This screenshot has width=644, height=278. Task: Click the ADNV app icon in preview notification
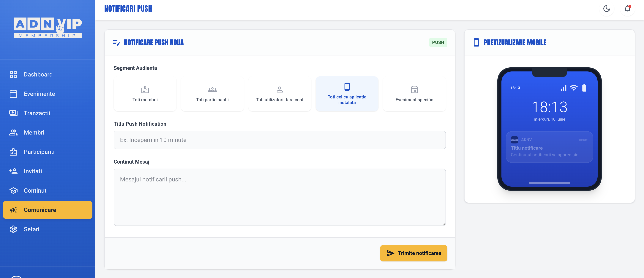[514, 140]
